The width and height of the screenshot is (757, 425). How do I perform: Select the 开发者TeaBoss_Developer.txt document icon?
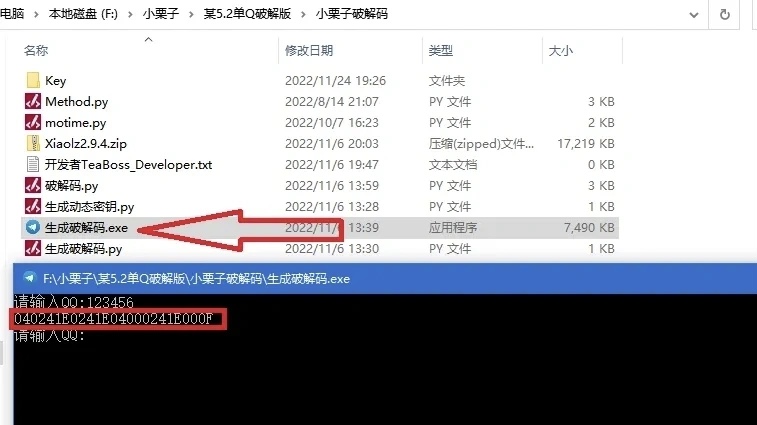33,165
